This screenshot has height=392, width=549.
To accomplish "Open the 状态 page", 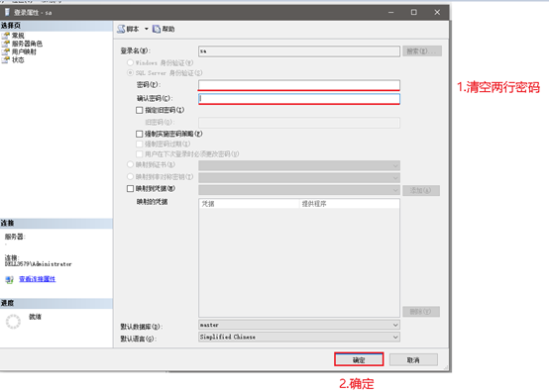I will click(x=18, y=59).
